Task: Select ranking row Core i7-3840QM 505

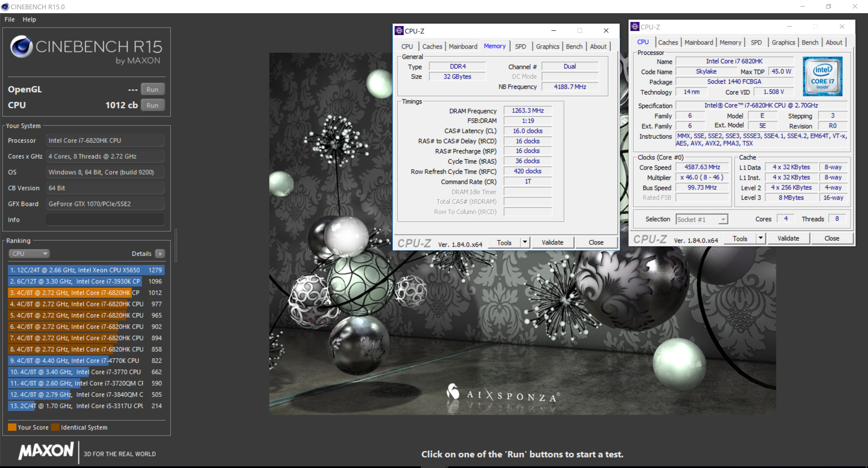Action: (86, 394)
